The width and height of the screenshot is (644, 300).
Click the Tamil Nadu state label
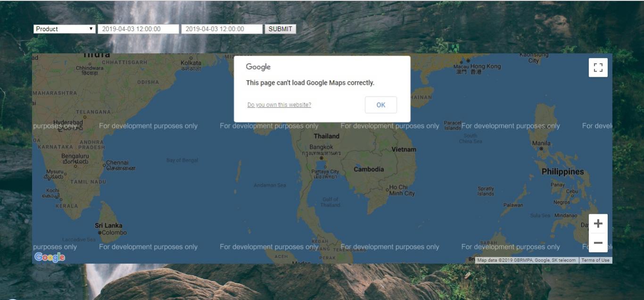tap(88, 182)
